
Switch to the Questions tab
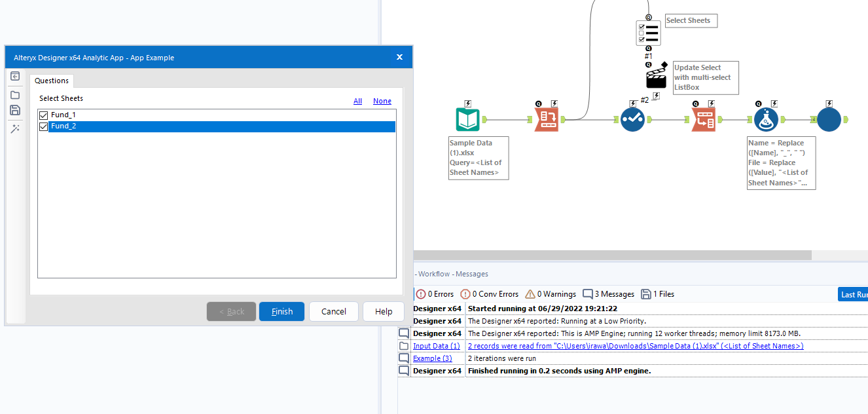click(x=51, y=81)
